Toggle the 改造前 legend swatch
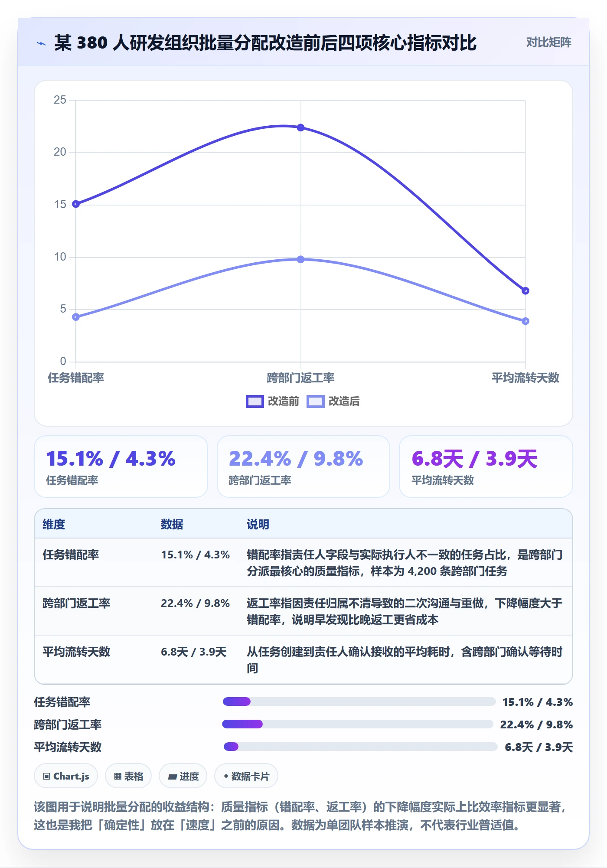This screenshot has width=607, height=868. point(255,401)
